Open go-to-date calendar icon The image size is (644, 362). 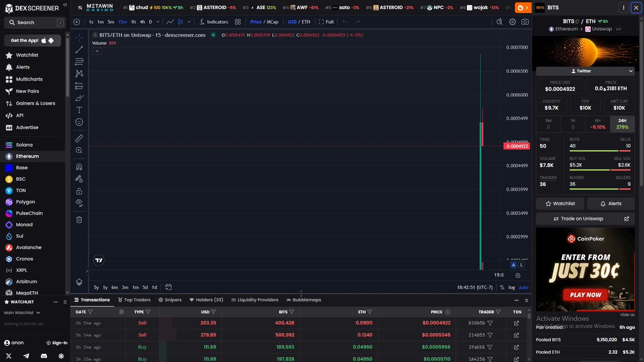168,287
